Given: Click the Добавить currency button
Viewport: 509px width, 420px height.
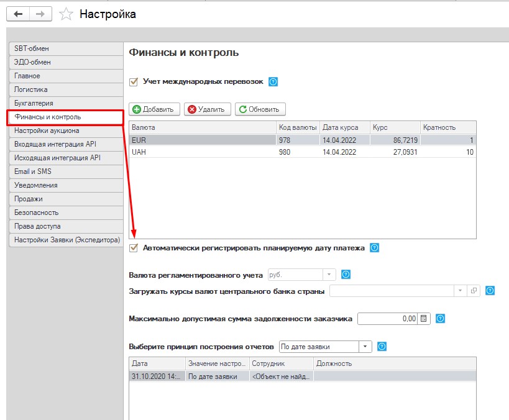Looking at the screenshot, I should 155,109.
